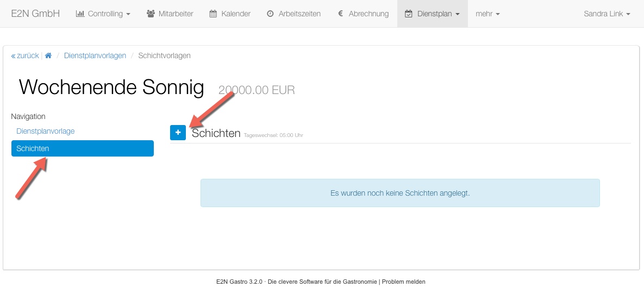The height and width of the screenshot is (287, 644).
Task: Open the Sandra Link user menu
Action: click(x=607, y=14)
